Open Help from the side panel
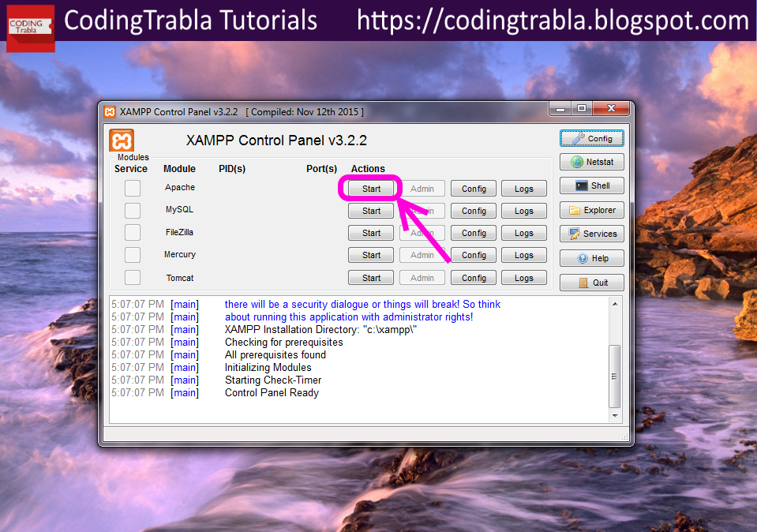 (x=591, y=258)
